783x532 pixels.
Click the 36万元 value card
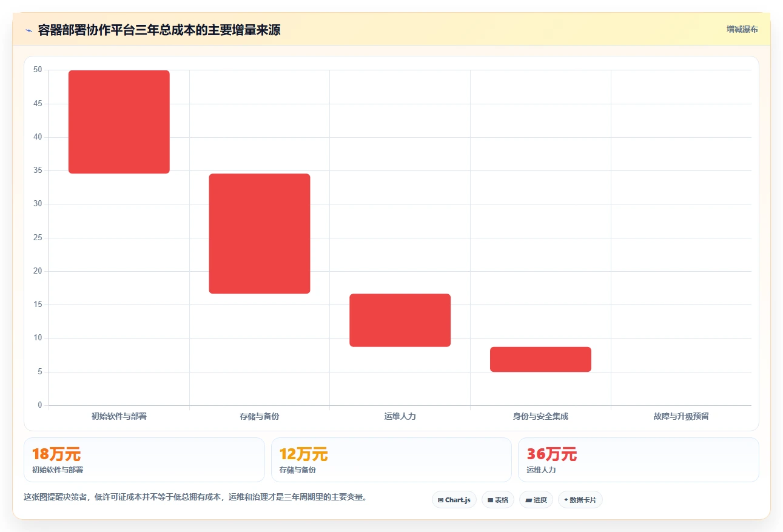tap(639, 460)
